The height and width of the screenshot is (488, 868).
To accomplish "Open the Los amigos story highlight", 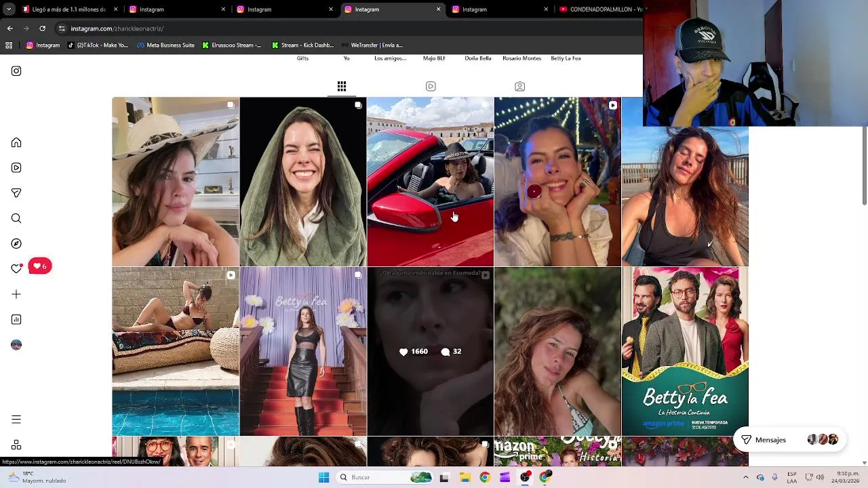I will 391,58.
